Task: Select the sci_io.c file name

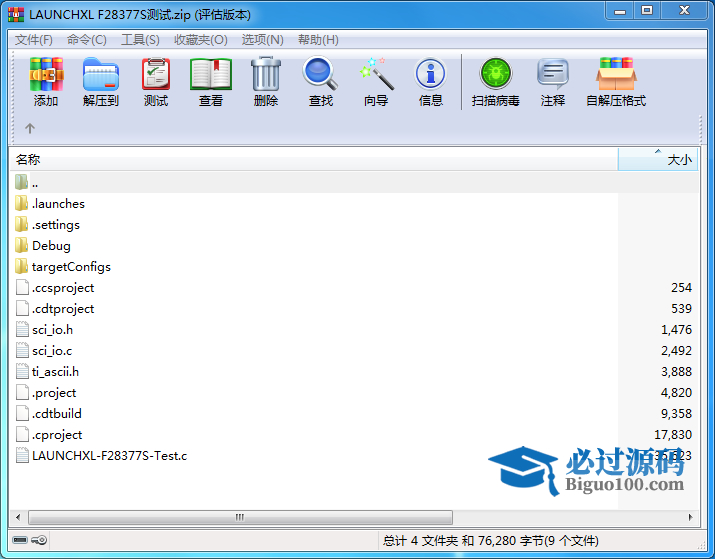Action: pos(52,351)
